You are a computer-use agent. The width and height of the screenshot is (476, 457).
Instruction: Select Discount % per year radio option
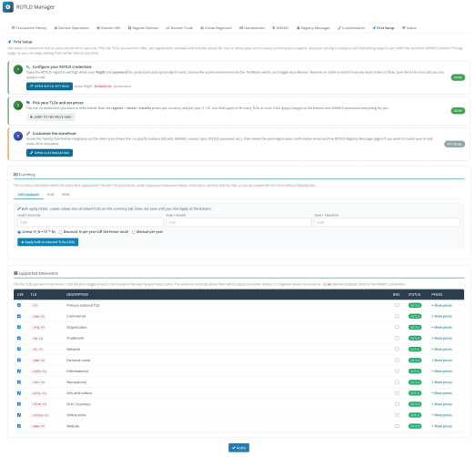(x=60, y=232)
